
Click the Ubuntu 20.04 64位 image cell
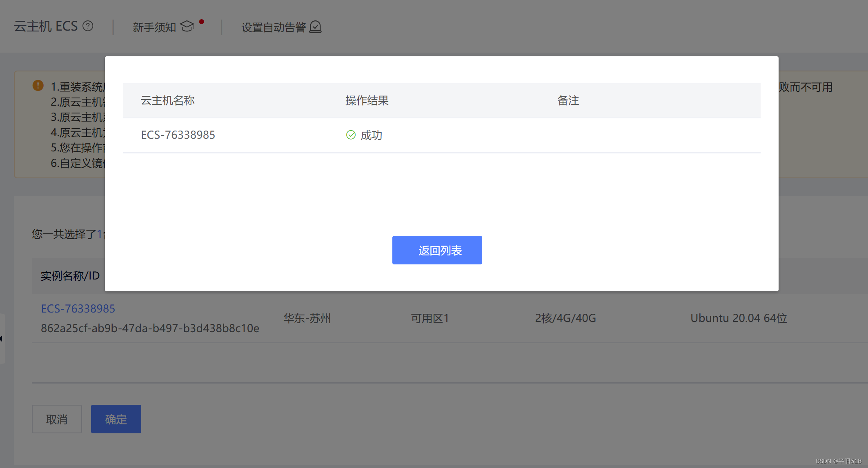(739, 318)
